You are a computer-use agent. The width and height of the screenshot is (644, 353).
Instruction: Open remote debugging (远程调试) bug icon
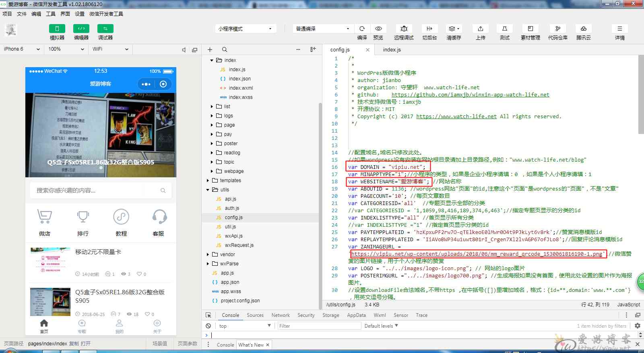[x=404, y=29]
